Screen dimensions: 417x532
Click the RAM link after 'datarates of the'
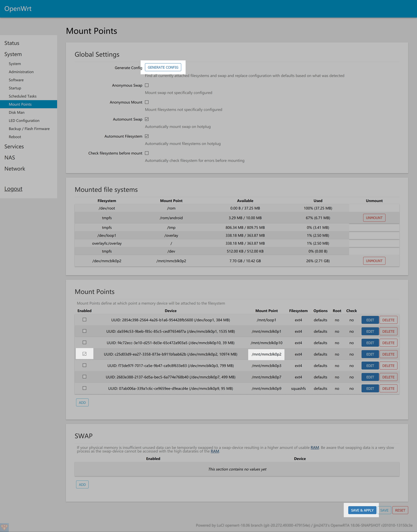(215, 451)
